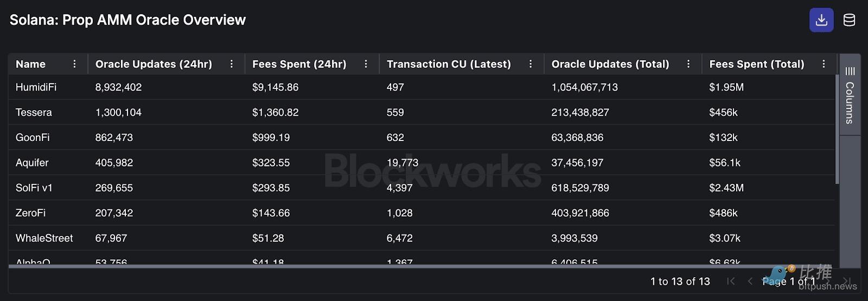Open Oracle Updates (Total) column menu
Image resolution: width=868 pixels, height=301 pixels.
pos(688,64)
